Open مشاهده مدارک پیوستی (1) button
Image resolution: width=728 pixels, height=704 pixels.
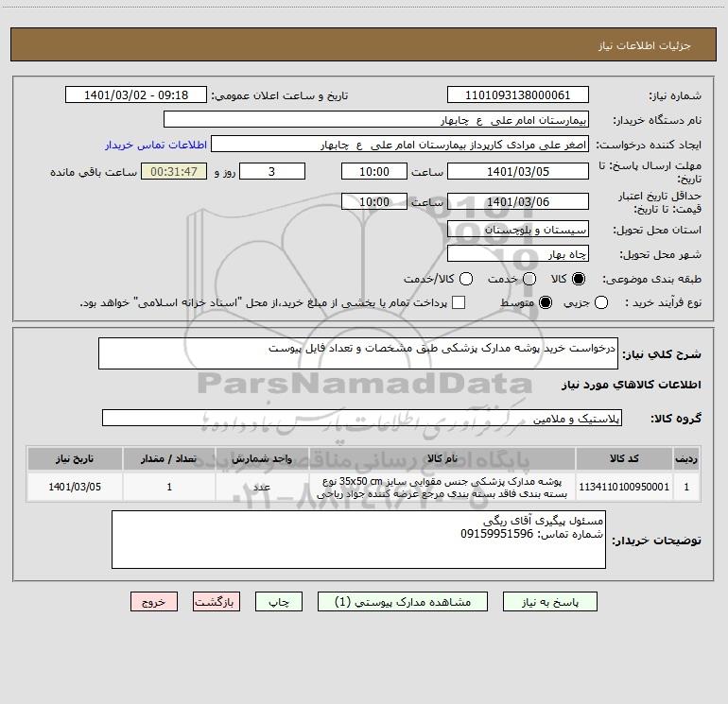tap(403, 602)
